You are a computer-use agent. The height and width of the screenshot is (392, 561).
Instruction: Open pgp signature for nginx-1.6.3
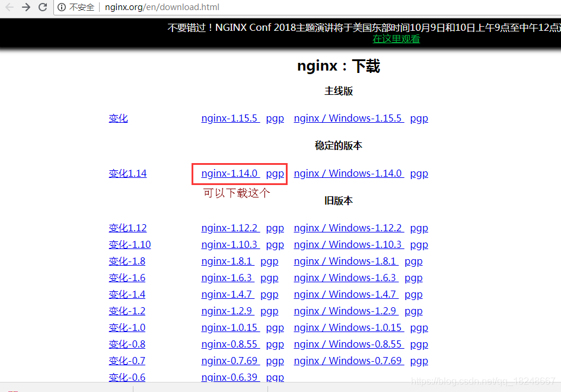pos(269,278)
